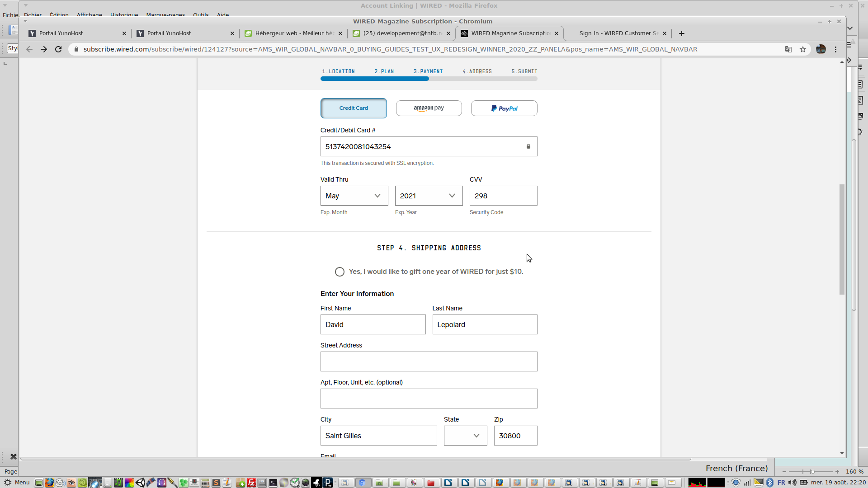Click the user profile avatar icon
Viewport: 868px width, 488px height.
(x=821, y=49)
